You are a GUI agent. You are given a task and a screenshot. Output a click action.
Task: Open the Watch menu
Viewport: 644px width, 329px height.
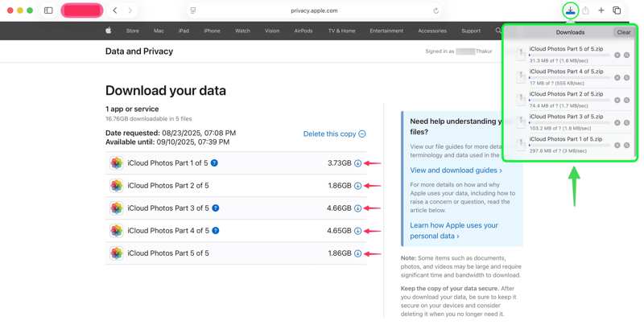242,31
